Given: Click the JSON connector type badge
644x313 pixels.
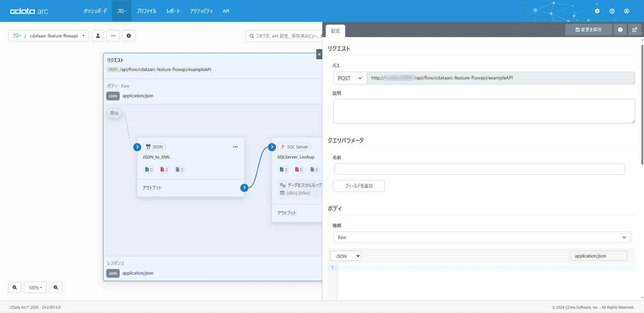Looking at the screenshot, I should point(154,147).
